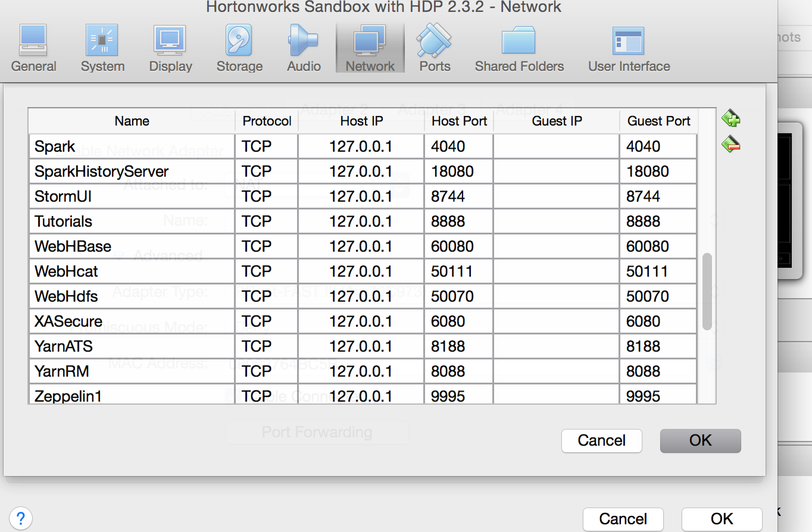
Task: Open the User Interface settings panel
Action: point(629,48)
